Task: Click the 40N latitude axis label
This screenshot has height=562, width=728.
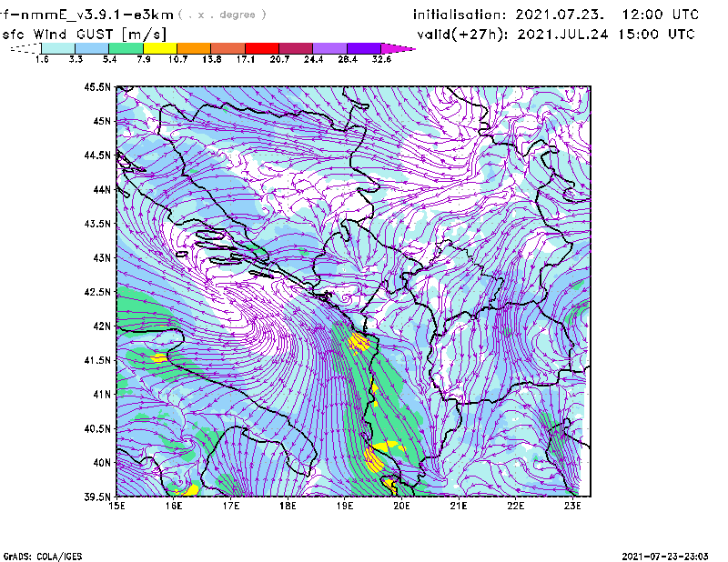Action: click(102, 463)
